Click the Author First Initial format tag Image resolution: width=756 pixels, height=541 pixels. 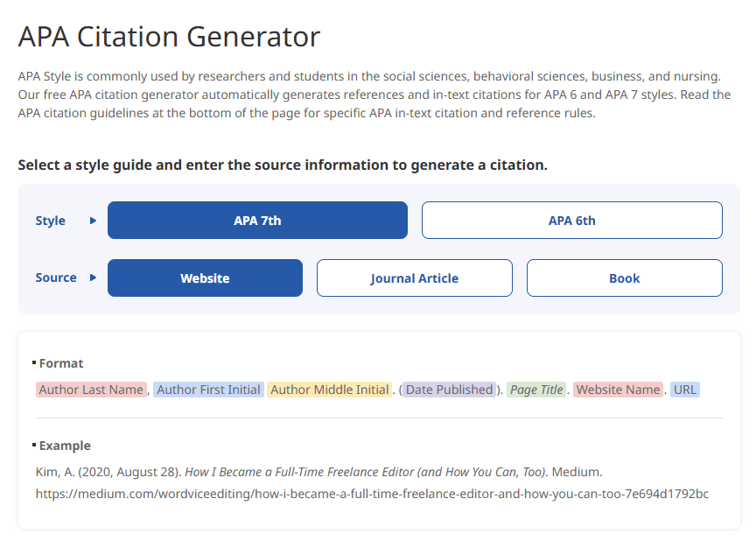[208, 389]
